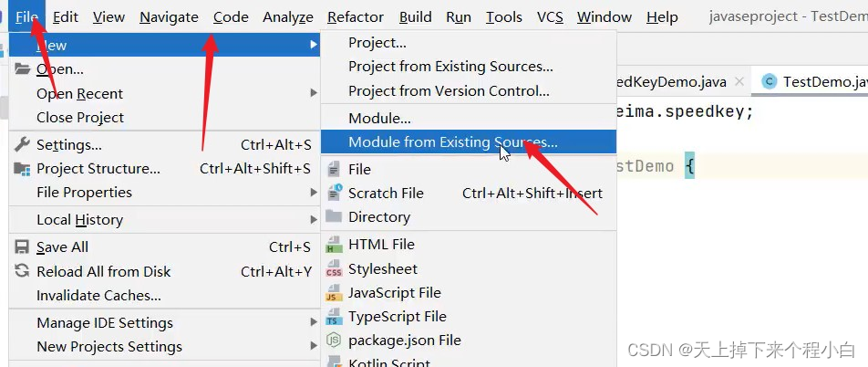Expand the Open Recent submenu arrow
The width and height of the screenshot is (868, 367).
click(x=314, y=93)
